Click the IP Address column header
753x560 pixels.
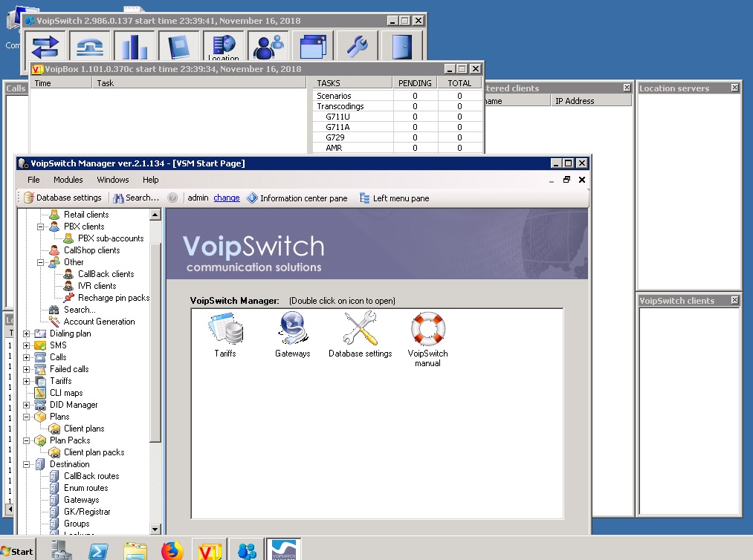click(x=591, y=101)
